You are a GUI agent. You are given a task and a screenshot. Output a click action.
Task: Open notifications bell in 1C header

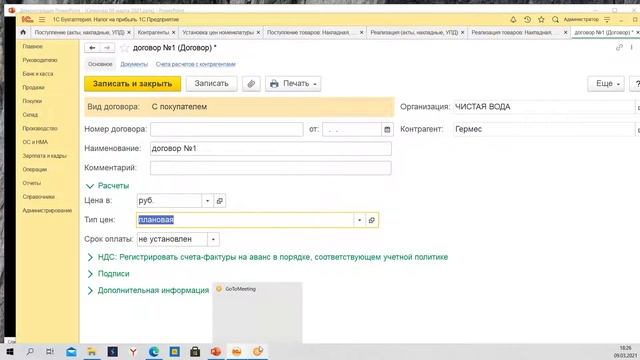click(x=513, y=20)
